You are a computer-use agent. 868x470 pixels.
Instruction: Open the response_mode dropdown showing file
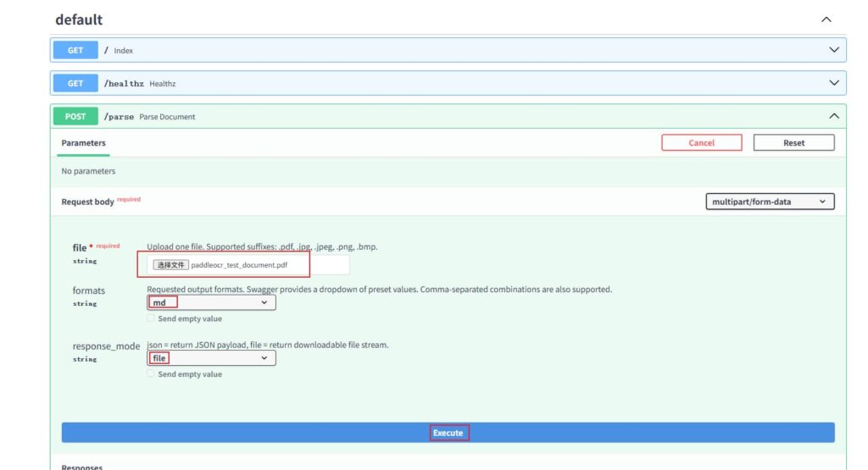coord(211,358)
